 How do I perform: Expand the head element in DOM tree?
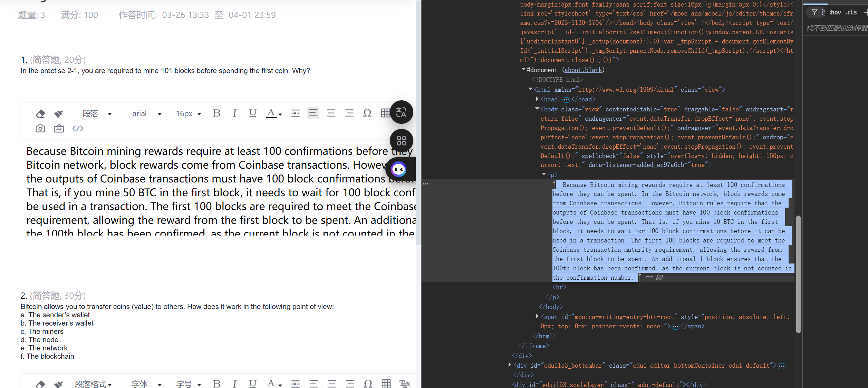point(537,99)
